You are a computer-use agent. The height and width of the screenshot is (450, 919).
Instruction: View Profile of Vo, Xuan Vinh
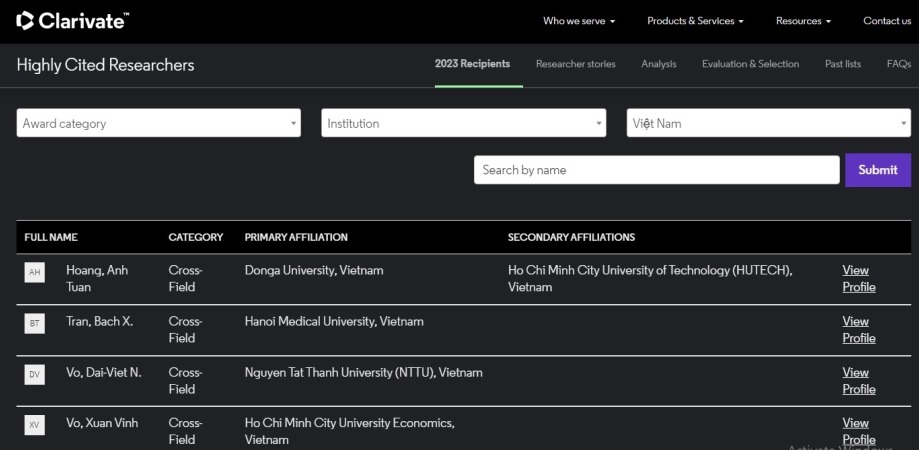(859, 431)
